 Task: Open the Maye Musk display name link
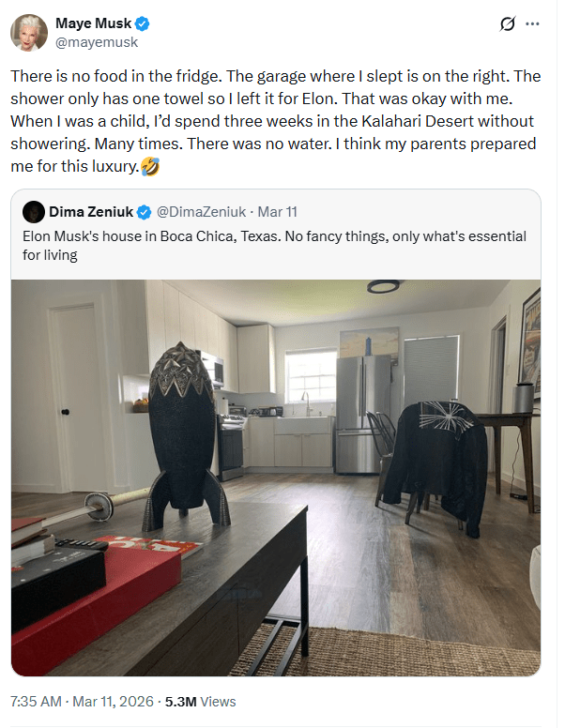94,23
